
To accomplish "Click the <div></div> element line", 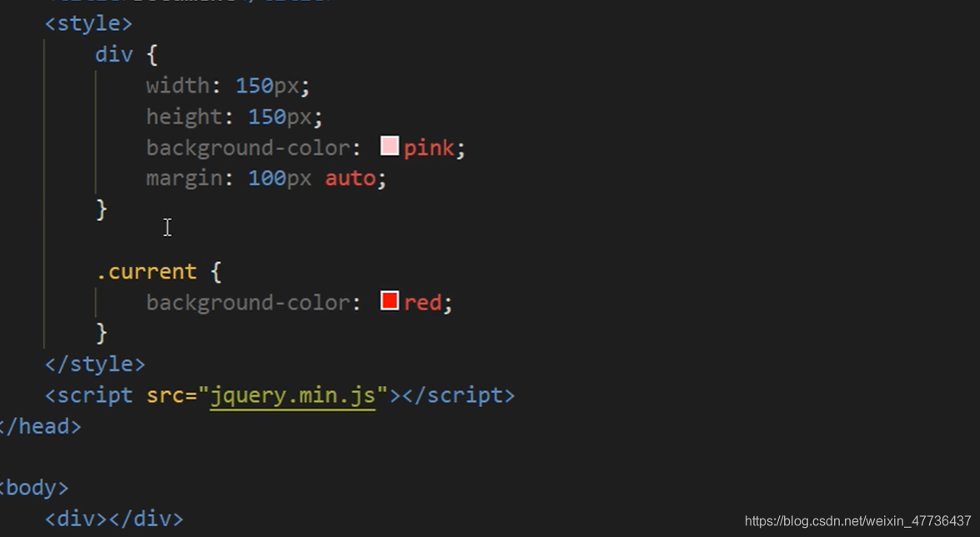I will pos(113,519).
